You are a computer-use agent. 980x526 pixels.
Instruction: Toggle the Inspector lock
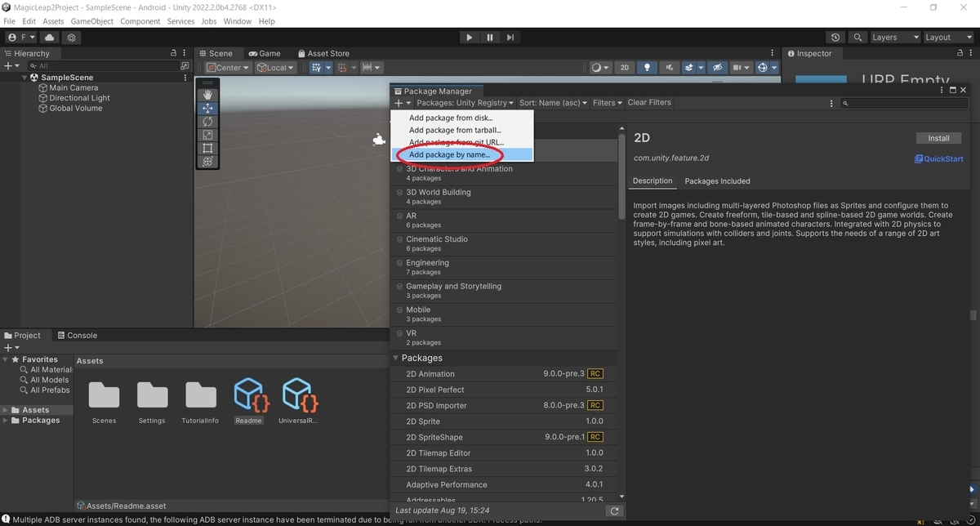[960, 53]
